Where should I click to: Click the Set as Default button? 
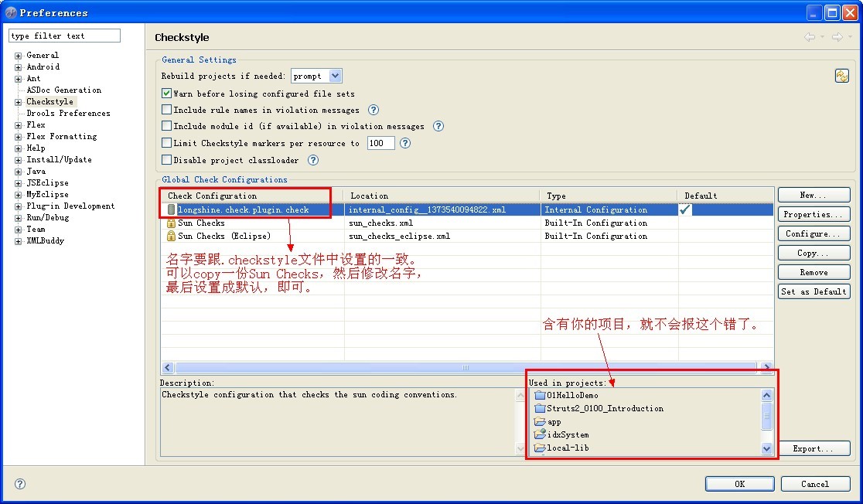pos(814,291)
